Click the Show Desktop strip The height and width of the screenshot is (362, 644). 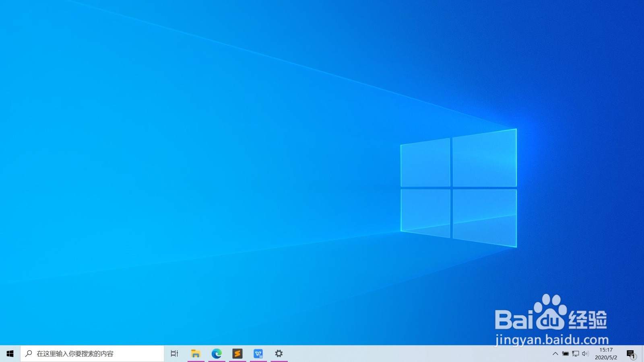(x=642, y=354)
